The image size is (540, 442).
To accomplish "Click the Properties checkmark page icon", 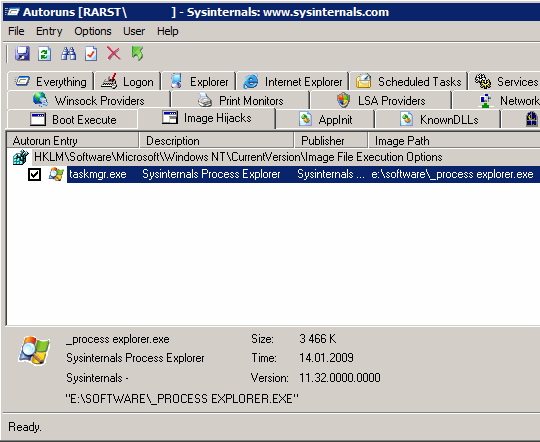I will (91, 53).
